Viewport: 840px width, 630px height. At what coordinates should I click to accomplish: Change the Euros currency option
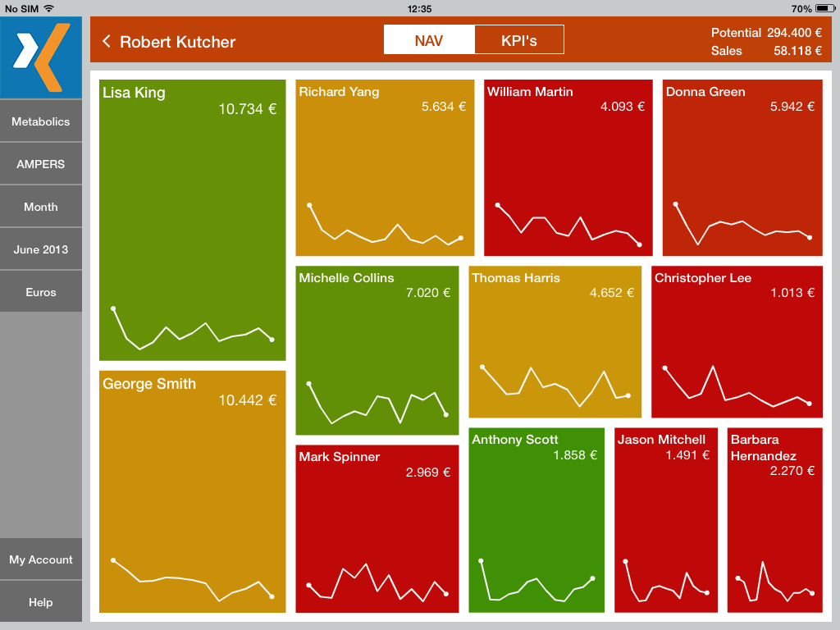tap(41, 292)
